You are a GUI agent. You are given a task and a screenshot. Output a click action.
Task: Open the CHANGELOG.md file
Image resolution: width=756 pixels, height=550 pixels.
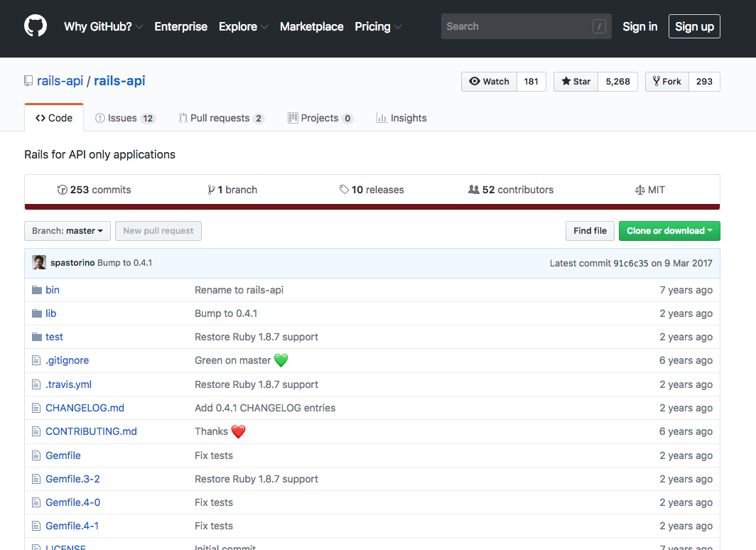pos(85,409)
